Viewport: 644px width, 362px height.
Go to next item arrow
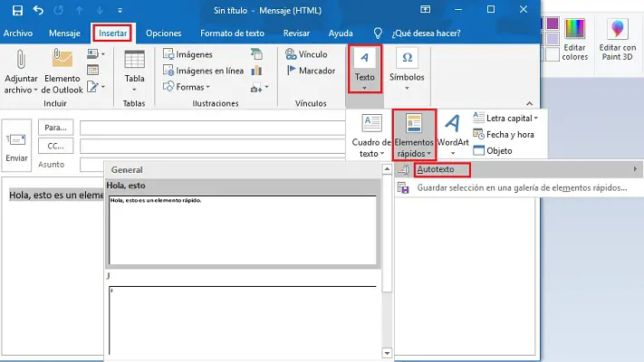100,11
